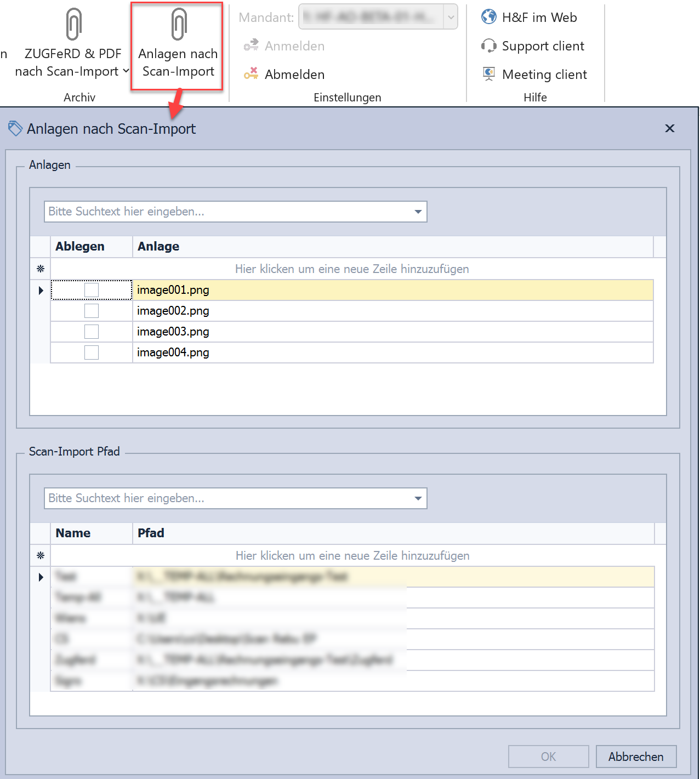
Task: Close the Anlagen nach Scan-Import dialog
Action: click(669, 128)
